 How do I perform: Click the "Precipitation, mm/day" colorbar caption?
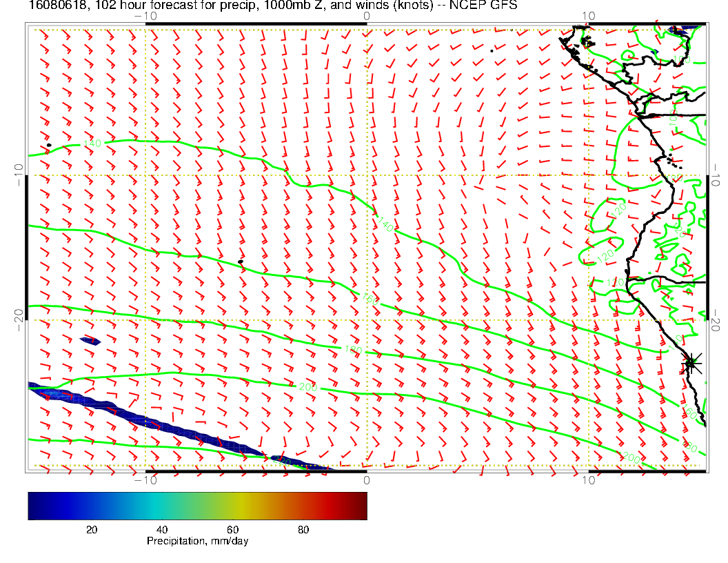click(x=197, y=541)
